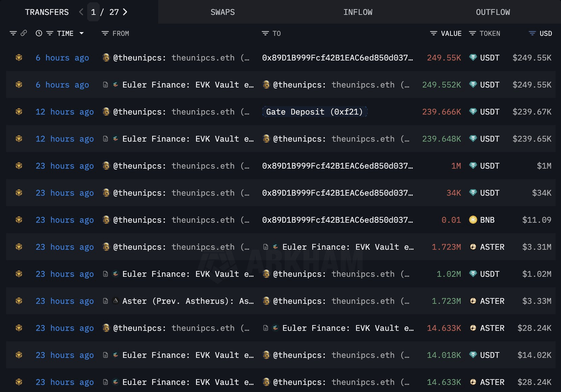Click the BNB token icon
Screen dimensions: 561x392
pyautogui.click(x=473, y=220)
